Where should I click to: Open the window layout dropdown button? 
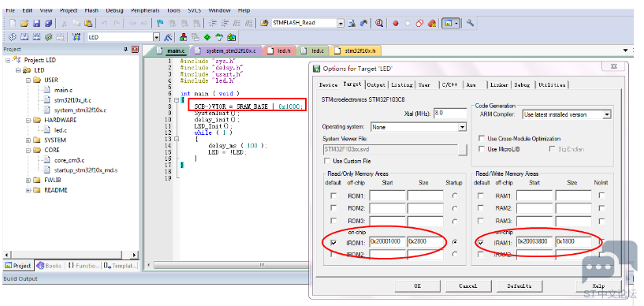tap(456, 24)
